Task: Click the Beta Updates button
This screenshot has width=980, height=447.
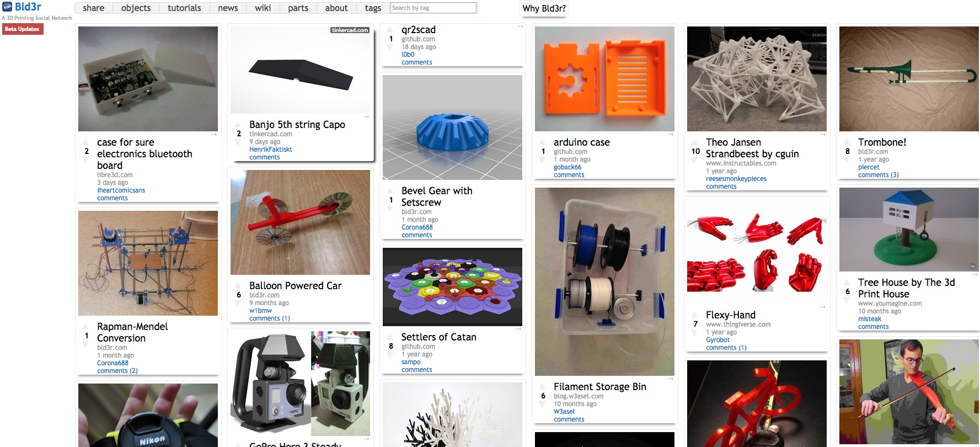Action: click(23, 29)
